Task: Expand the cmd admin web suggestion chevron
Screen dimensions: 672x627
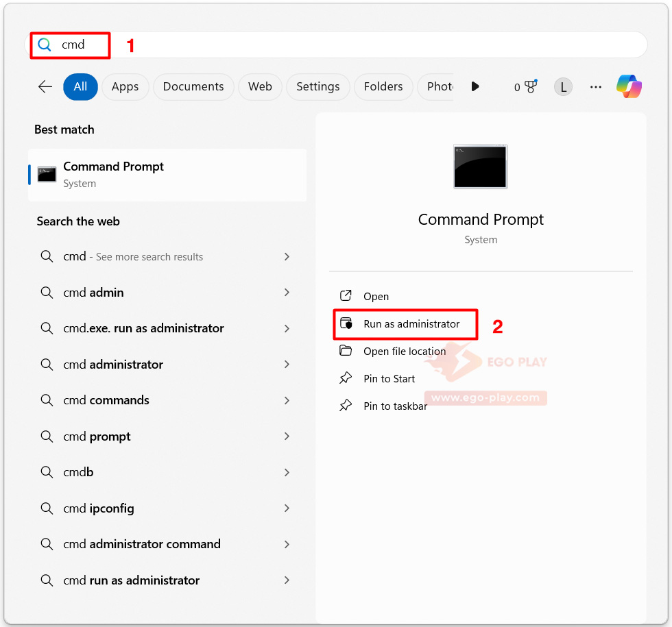Action: click(x=287, y=293)
